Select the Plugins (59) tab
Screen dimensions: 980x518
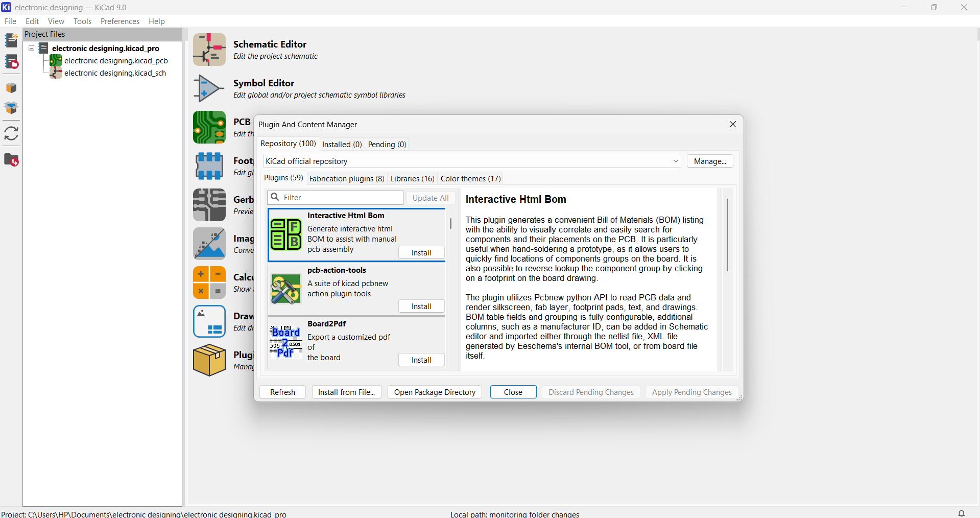[x=283, y=178]
